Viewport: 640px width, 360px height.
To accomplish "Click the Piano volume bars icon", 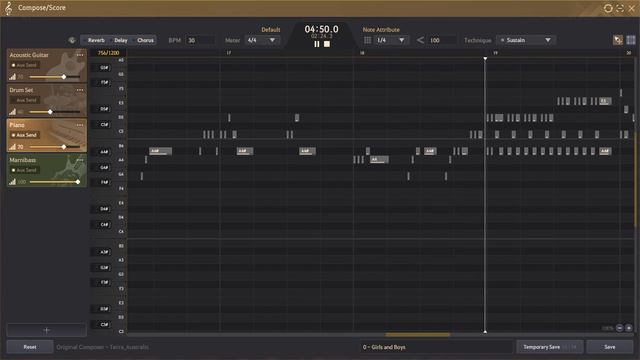I will (13, 147).
